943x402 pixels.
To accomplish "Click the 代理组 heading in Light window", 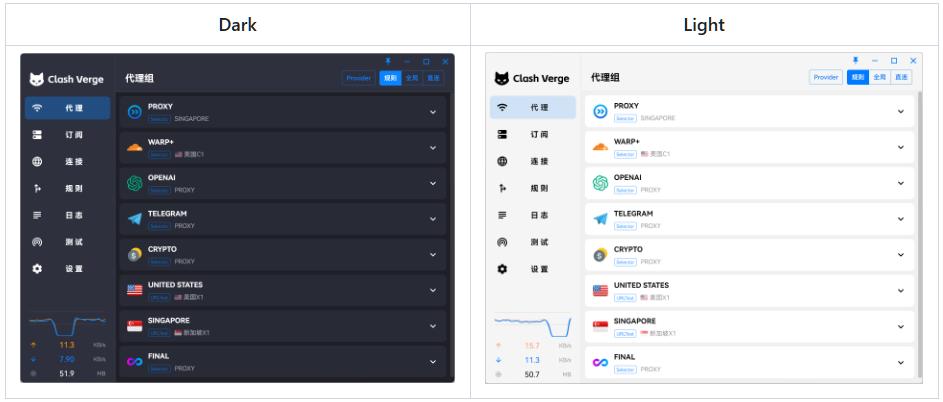I will 605,78.
